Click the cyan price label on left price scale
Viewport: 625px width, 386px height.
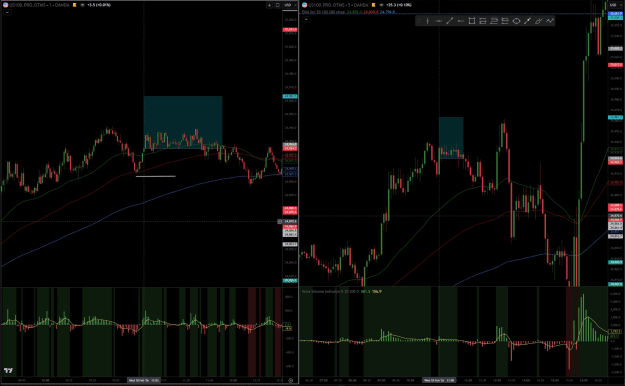(x=290, y=96)
